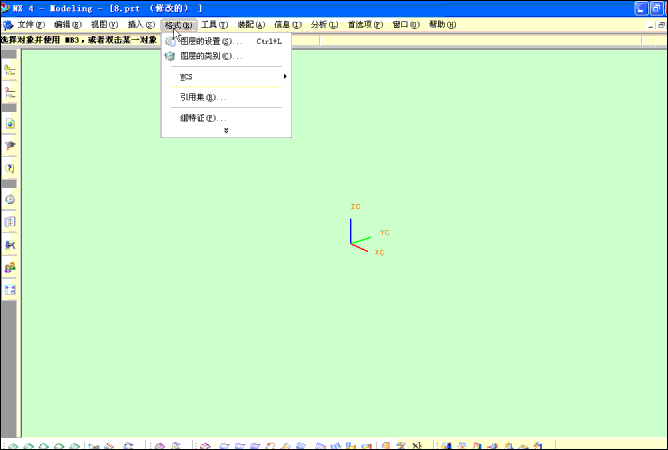
Task: Click the NX application icon in menu bar
Action: 8,25
